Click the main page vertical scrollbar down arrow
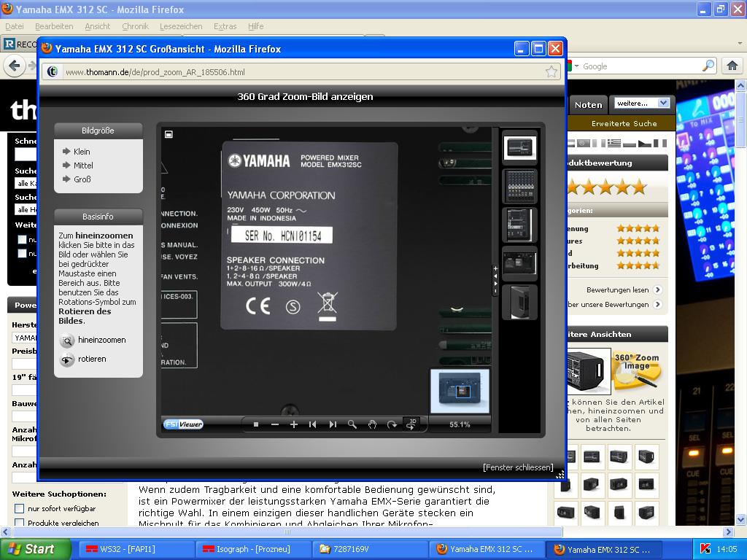 (x=741, y=519)
